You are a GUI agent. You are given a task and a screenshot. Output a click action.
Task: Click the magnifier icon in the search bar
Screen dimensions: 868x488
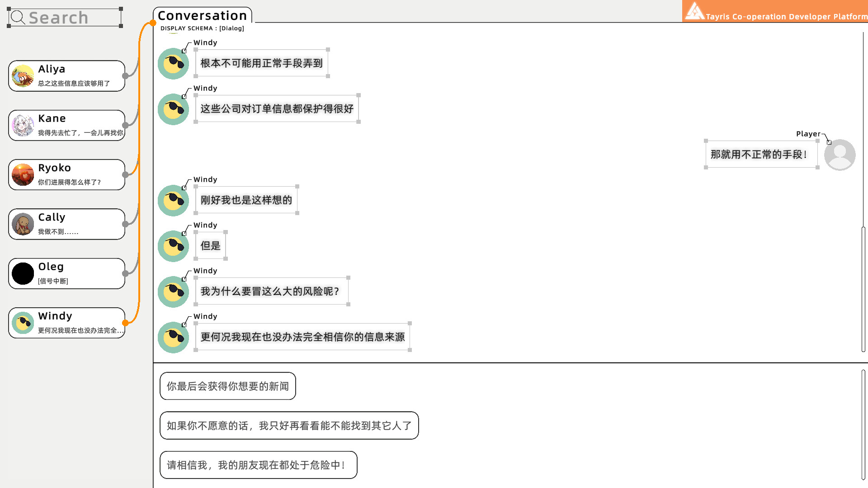tap(18, 18)
